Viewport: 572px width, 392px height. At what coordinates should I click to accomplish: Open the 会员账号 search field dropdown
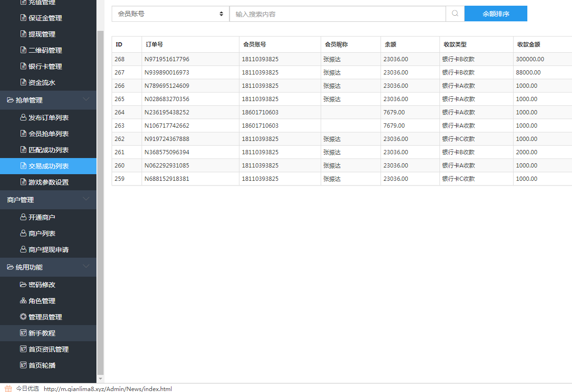pos(170,14)
